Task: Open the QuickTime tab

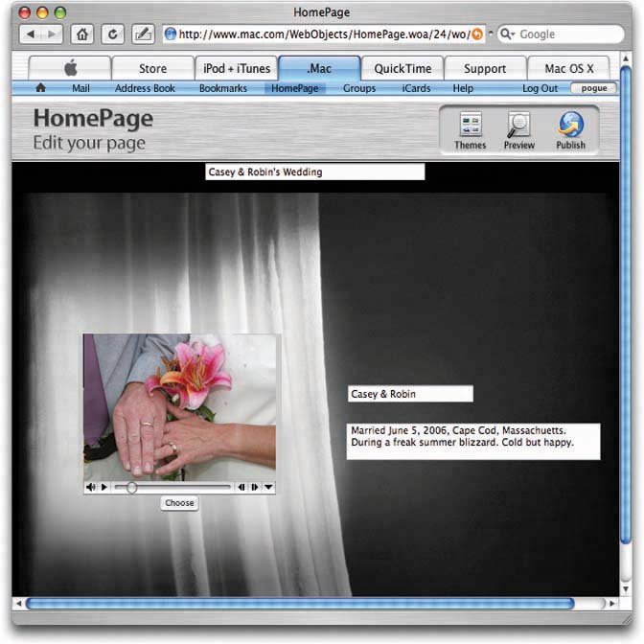Action: coord(402,68)
